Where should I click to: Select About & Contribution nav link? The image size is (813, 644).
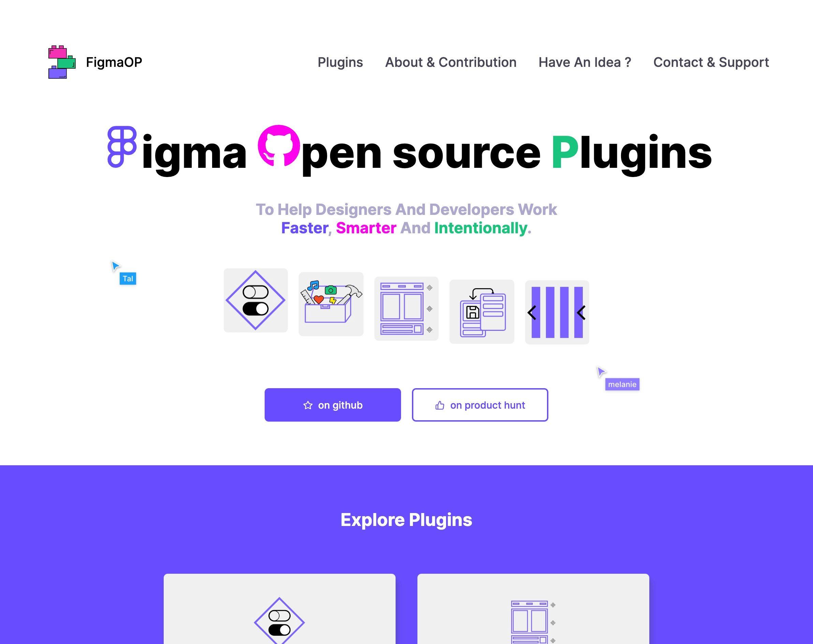(451, 62)
